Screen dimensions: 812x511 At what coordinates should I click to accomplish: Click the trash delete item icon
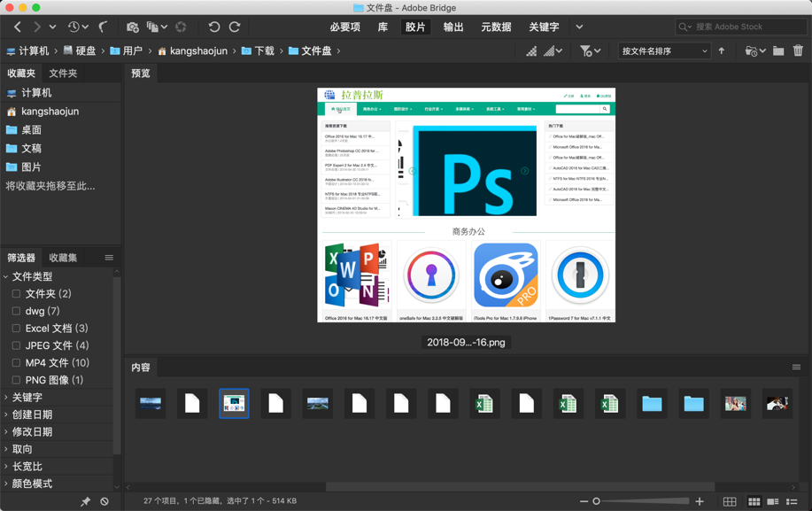(x=798, y=51)
